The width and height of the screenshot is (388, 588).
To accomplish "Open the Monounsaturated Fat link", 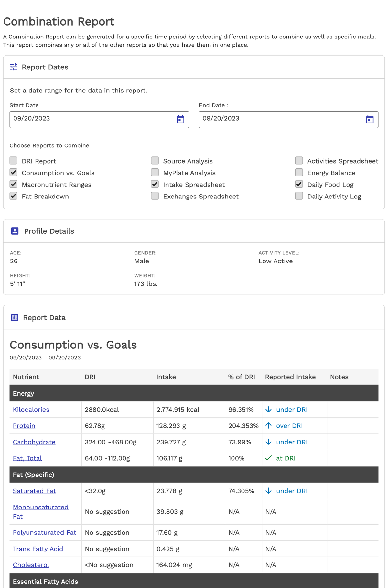I will pos(40,511).
